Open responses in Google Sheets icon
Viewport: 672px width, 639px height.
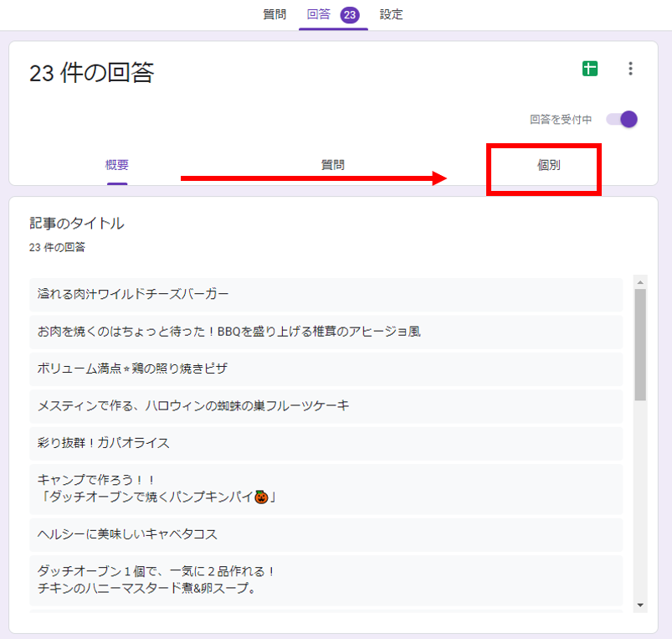coord(590,70)
